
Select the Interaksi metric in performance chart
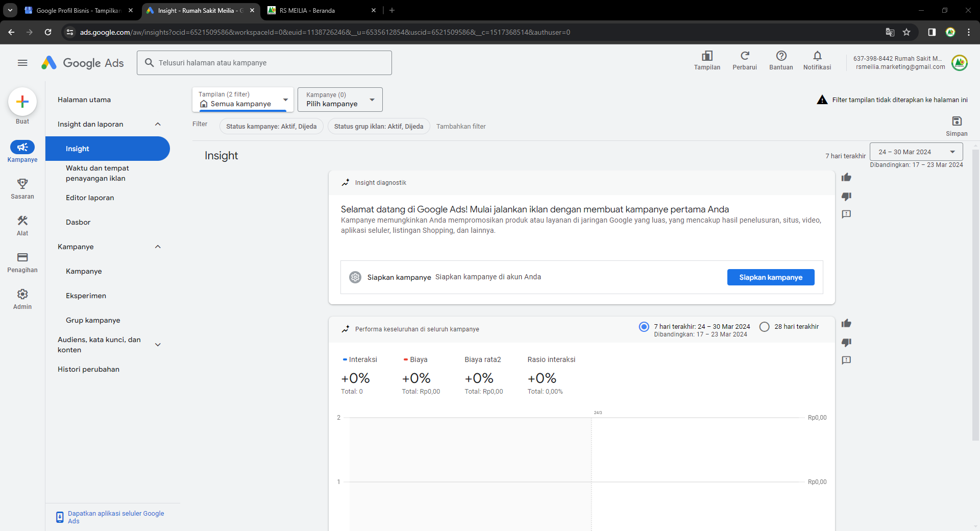click(x=359, y=375)
